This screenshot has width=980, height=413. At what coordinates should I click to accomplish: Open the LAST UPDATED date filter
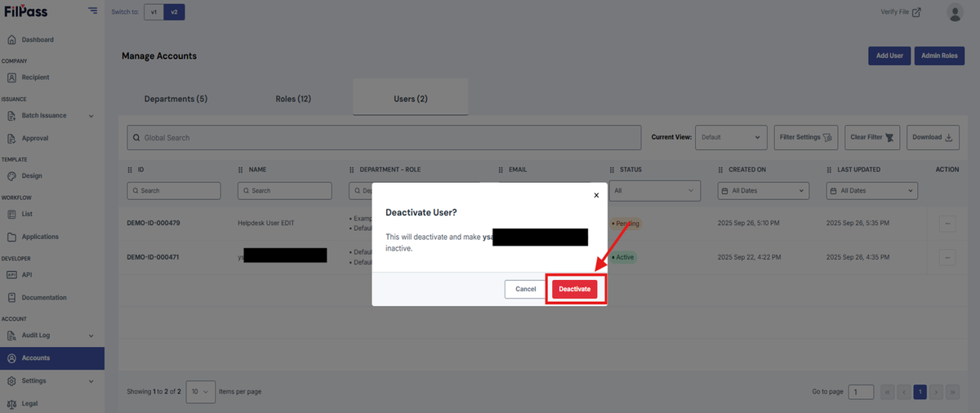872,190
